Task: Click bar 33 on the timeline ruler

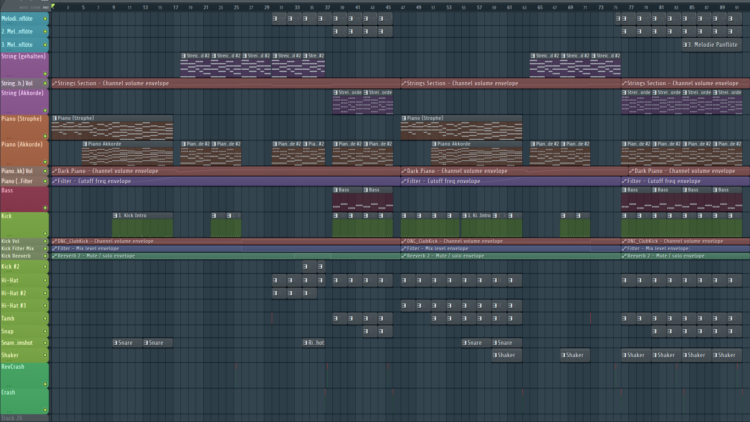Action: coord(297,8)
